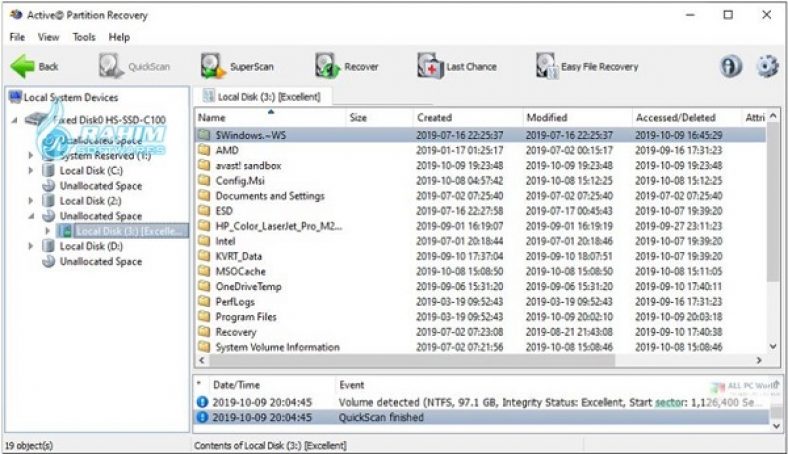Sort by Accessed/Deleted column header

point(686,118)
